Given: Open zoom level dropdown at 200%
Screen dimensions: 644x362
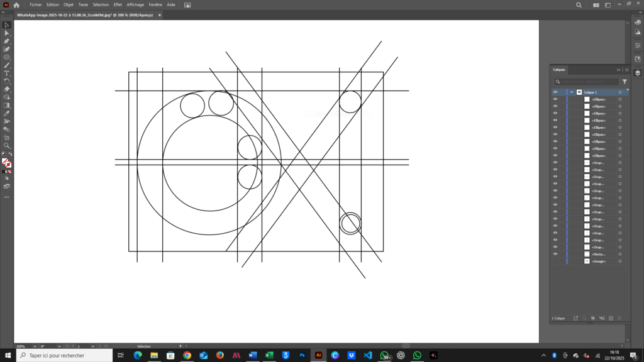Looking at the screenshot, I should pos(35,346).
